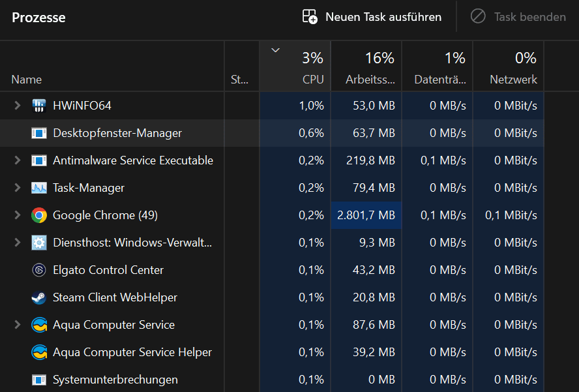Image resolution: width=579 pixels, height=392 pixels.
Task: Select the Desktopfenster-Manager row name
Action: click(x=117, y=133)
